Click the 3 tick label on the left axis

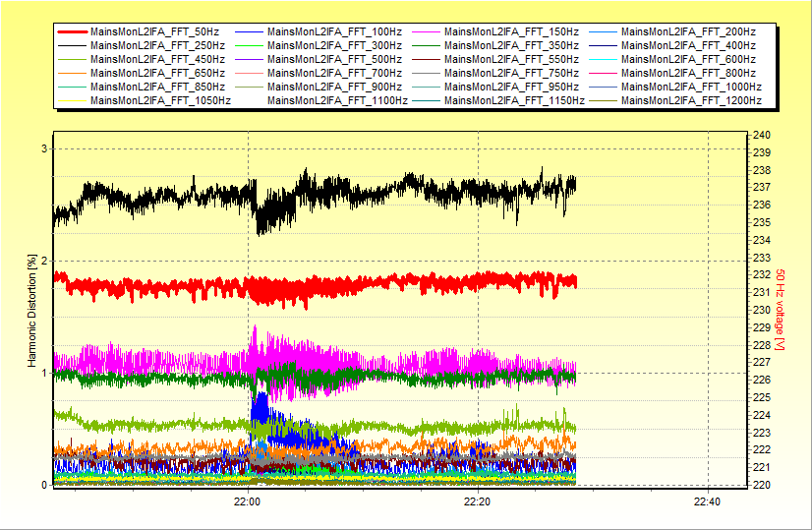43,148
